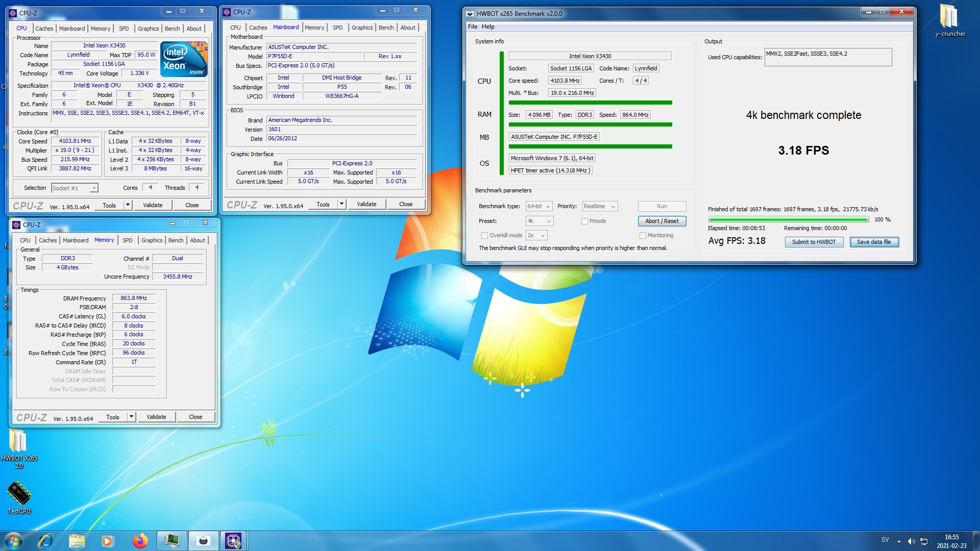
Task: Click Validate in CPU-Z Mainboard window
Action: pyautogui.click(x=366, y=205)
